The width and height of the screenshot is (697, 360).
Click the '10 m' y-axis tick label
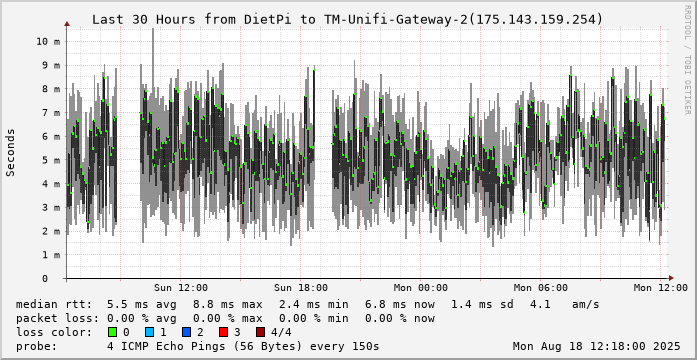point(48,41)
